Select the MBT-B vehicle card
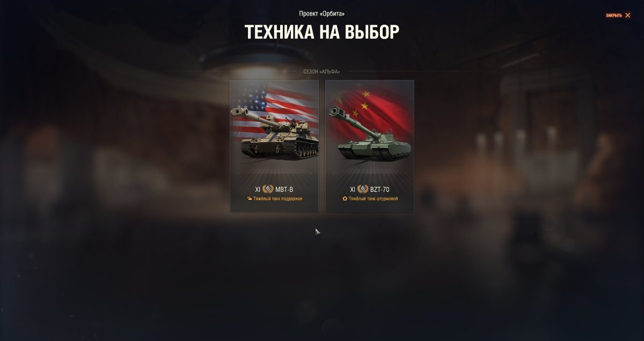644x341 pixels. (274, 146)
